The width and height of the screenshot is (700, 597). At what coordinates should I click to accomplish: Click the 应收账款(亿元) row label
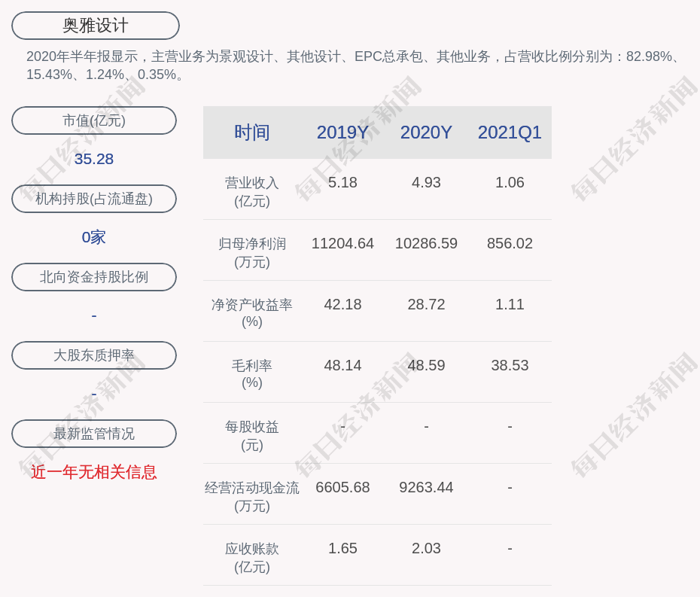(252, 558)
